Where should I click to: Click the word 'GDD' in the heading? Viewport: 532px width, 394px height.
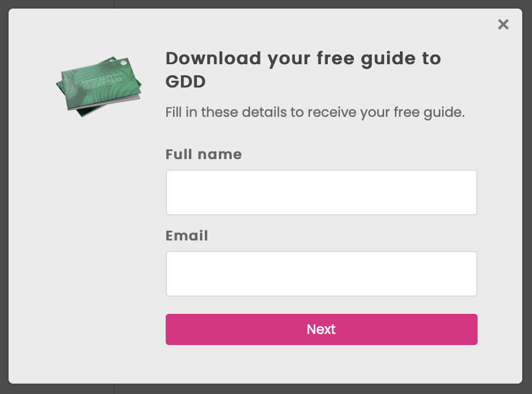coord(186,82)
